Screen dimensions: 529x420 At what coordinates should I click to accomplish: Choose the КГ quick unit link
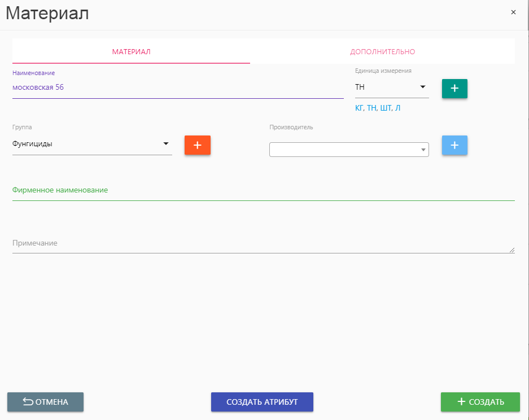359,108
